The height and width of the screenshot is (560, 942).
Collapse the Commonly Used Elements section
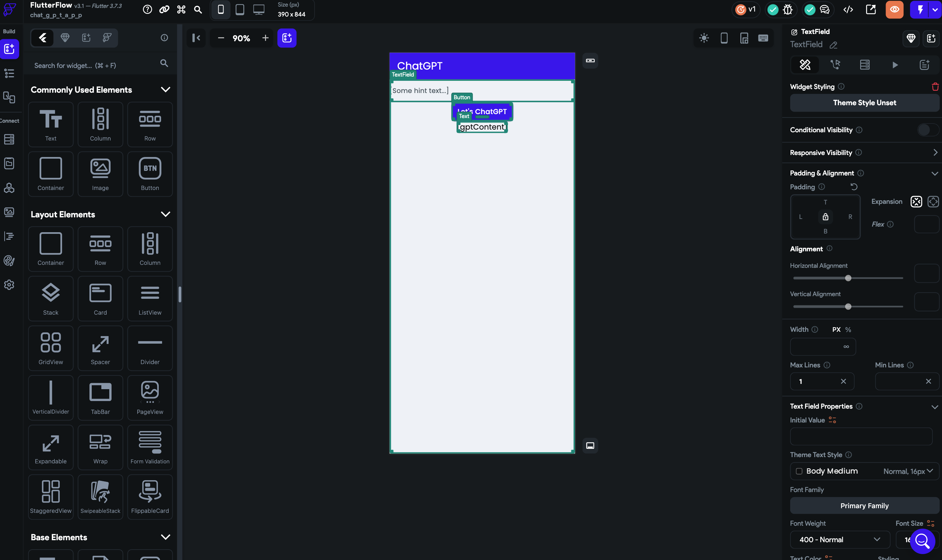(x=165, y=89)
